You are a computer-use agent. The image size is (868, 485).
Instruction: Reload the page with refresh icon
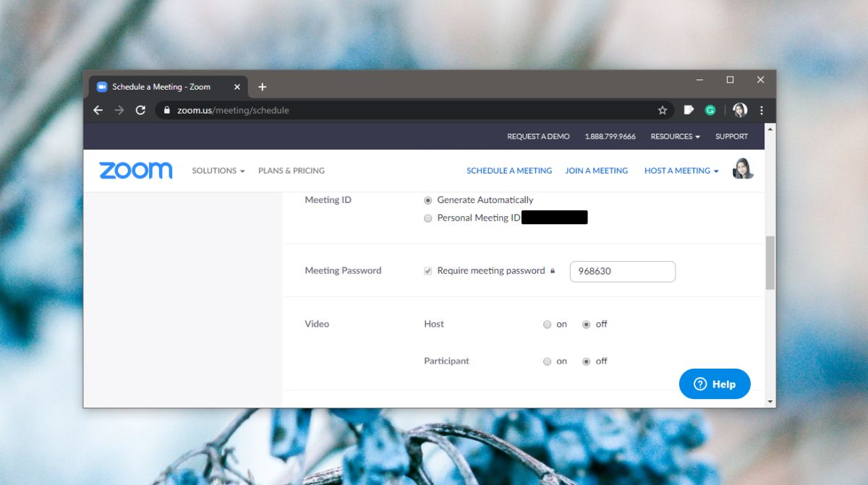140,111
